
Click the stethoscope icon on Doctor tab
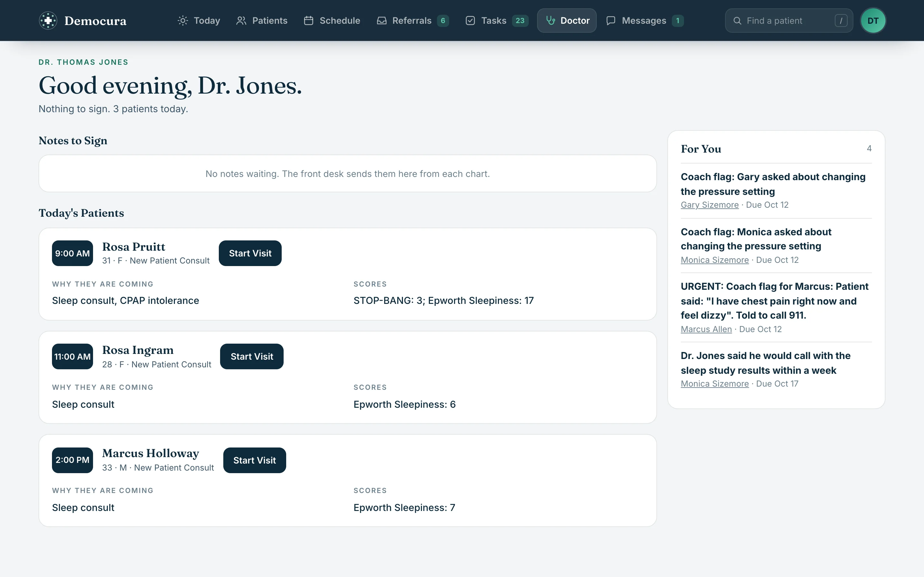(550, 20)
